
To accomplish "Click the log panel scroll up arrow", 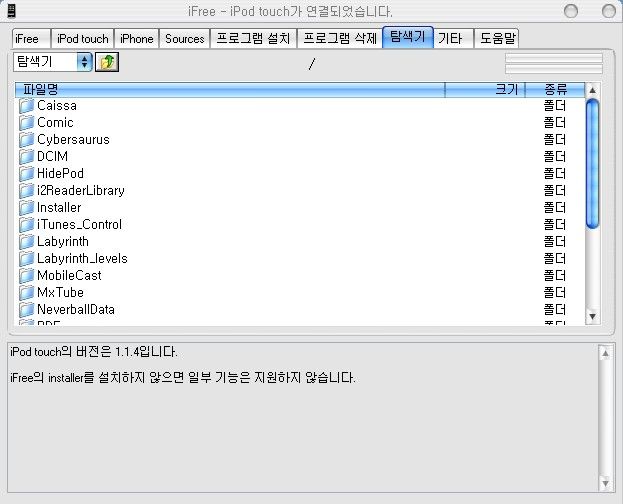I will (x=605, y=353).
